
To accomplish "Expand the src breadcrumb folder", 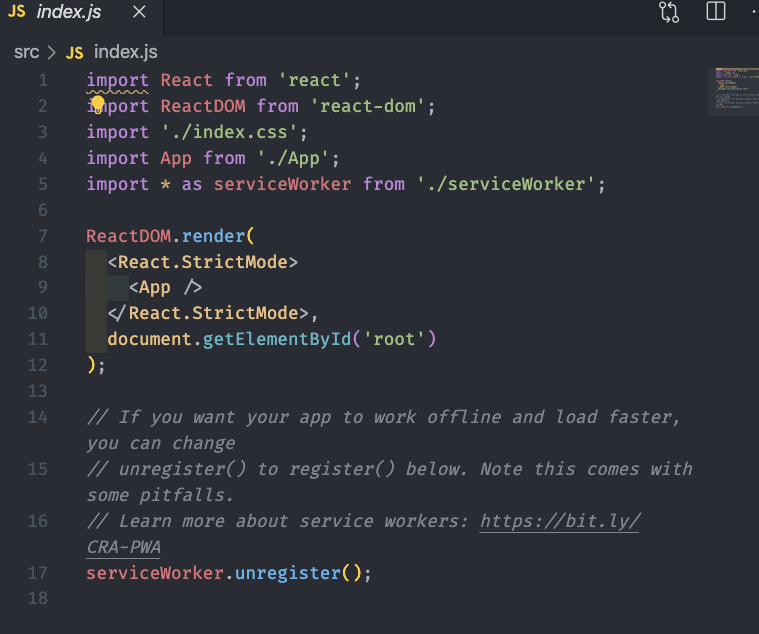I will (26, 52).
